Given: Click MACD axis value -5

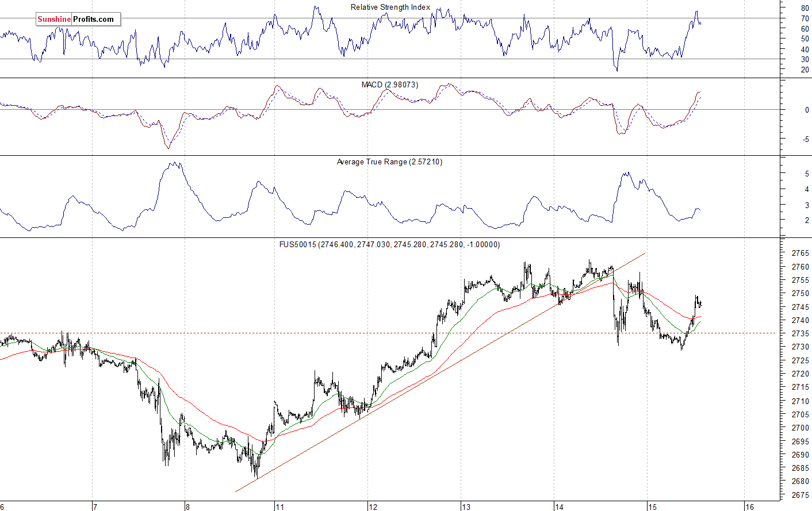Looking at the screenshot, I should tap(806, 140).
